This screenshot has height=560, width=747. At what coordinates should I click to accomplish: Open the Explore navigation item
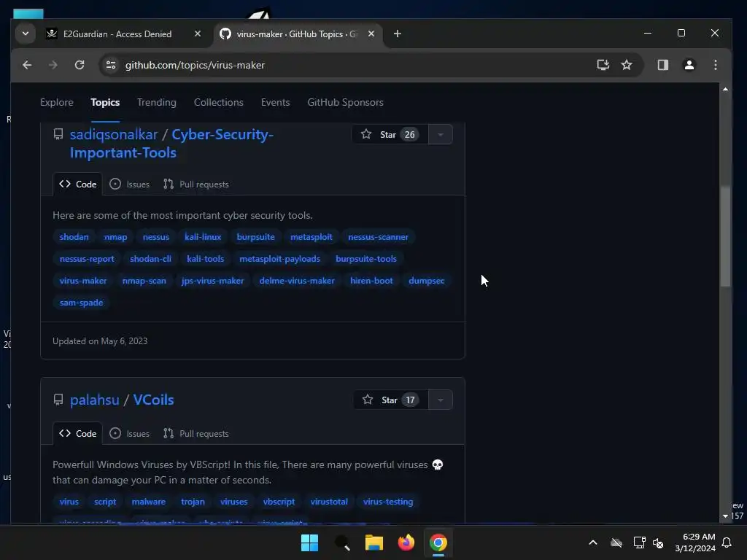pyautogui.click(x=57, y=102)
